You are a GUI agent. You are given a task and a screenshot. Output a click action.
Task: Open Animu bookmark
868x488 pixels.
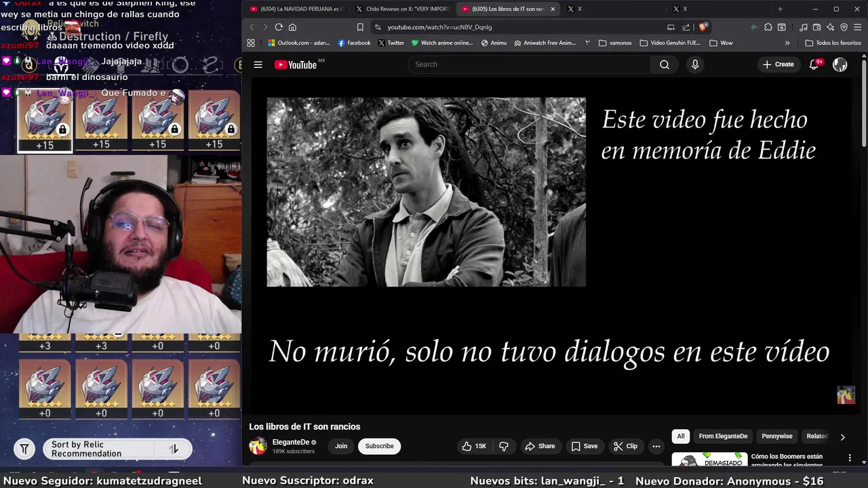[x=494, y=43]
